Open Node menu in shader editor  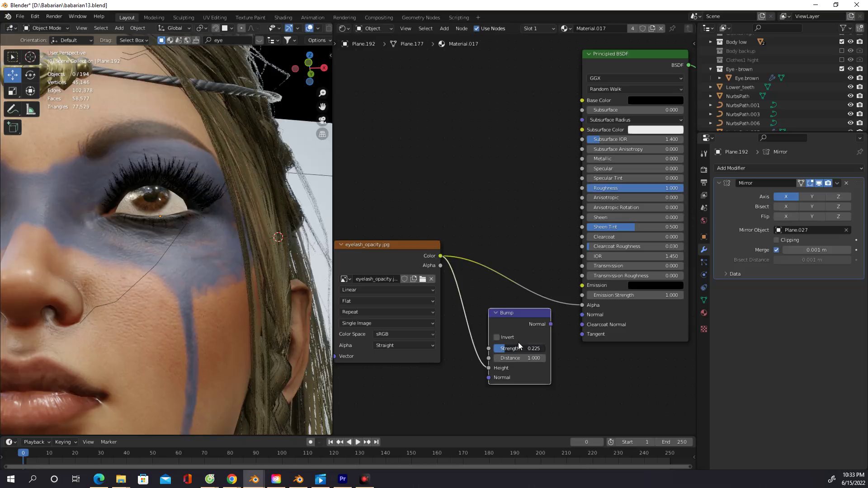tap(461, 28)
